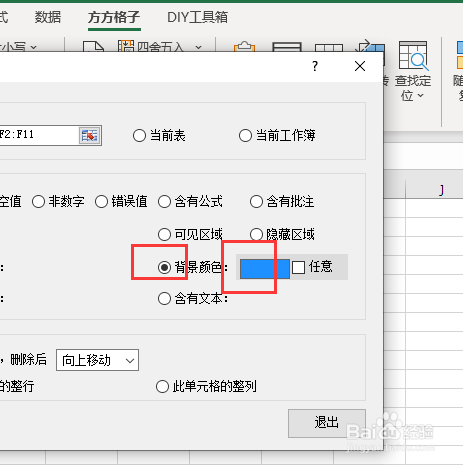463x465 pixels.
Task: Open the DIY工具箱 tab
Action: click(197, 17)
